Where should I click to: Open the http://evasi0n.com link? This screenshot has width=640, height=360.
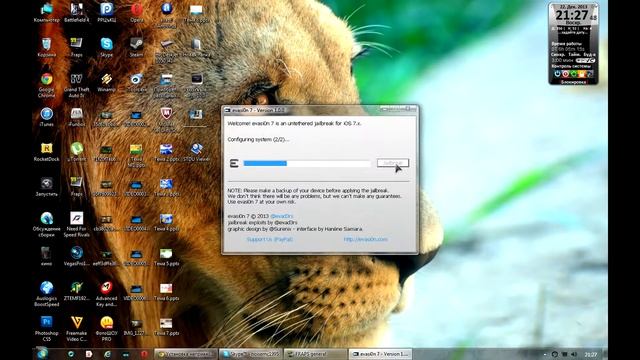365,239
